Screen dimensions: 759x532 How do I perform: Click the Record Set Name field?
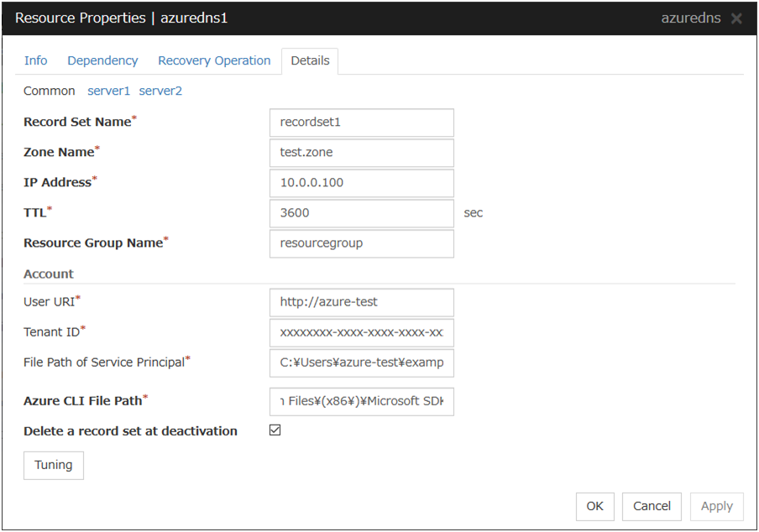point(361,123)
